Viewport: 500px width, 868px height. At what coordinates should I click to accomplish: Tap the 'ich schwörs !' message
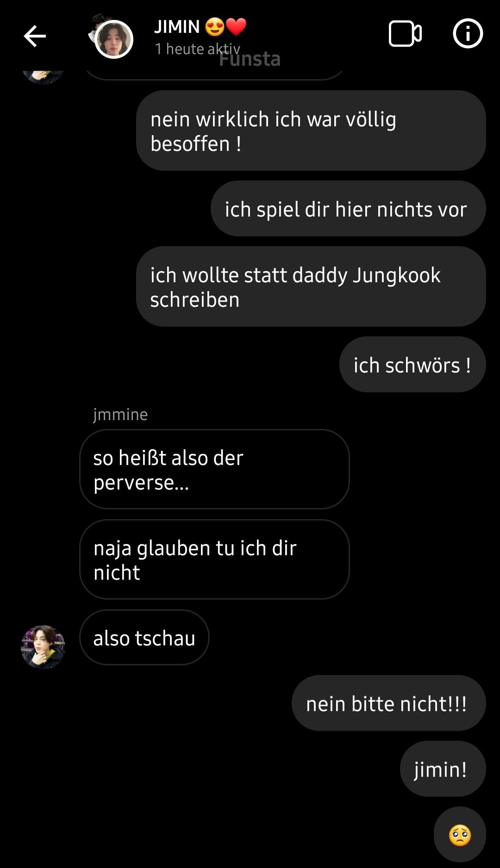click(x=412, y=365)
